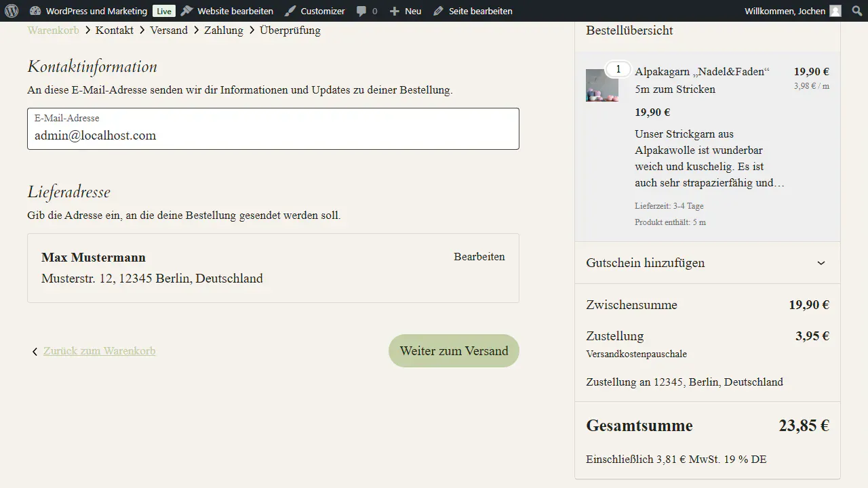Open Customizer from the admin bar

(323, 11)
